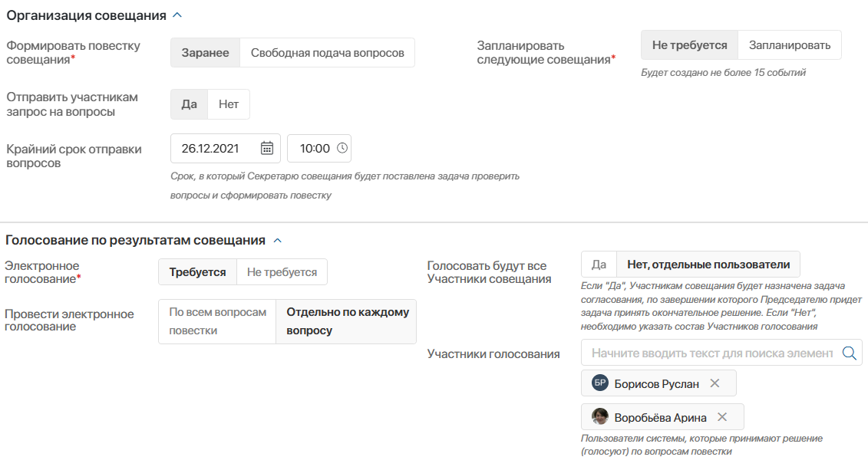Collapse the Голосование по результатам совещания section

[278, 241]
